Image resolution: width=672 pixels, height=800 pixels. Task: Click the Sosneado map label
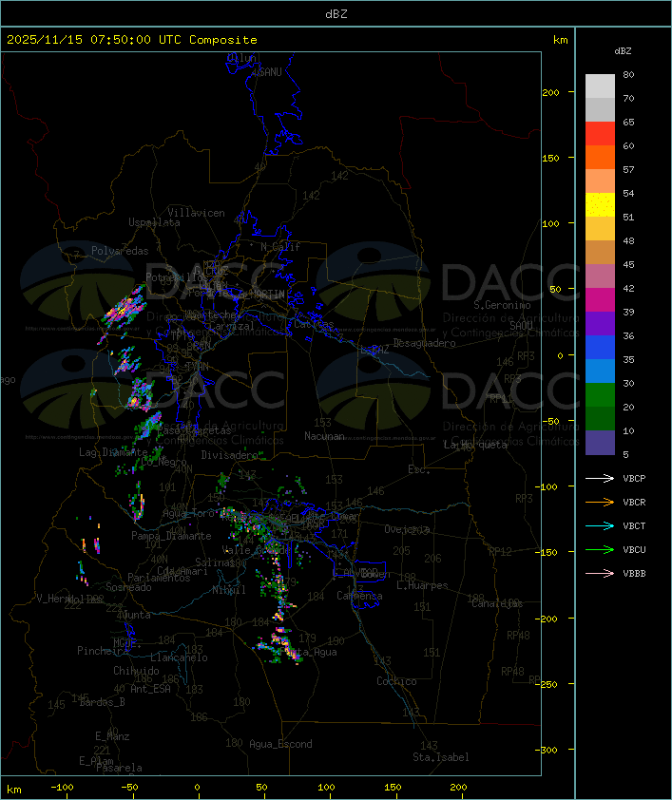click(x=128, y=587)
